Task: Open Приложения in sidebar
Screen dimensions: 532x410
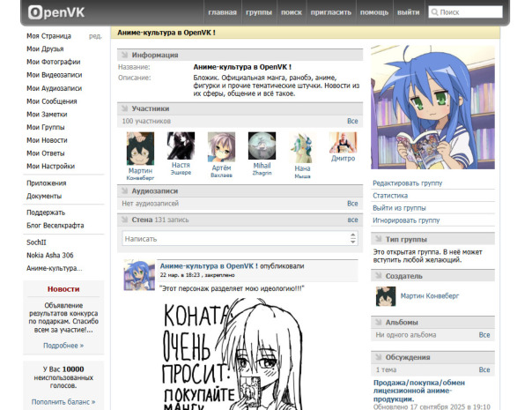Action: [x=47, y=183]
